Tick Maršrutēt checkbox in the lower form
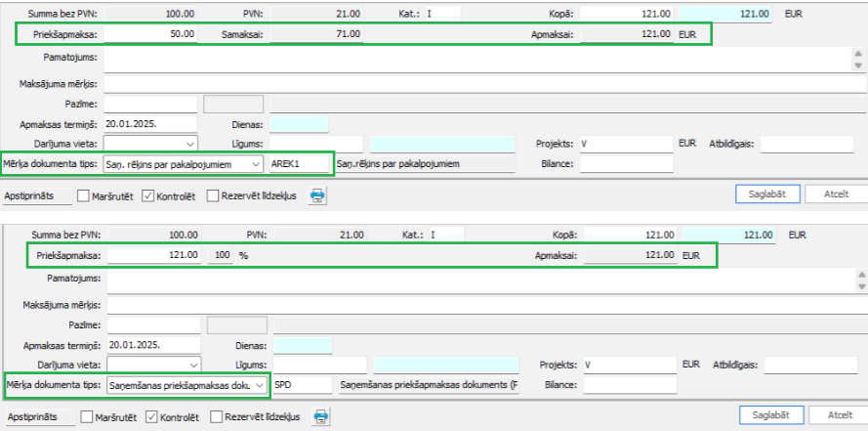The height and width of the screenshot is (431, 868). click(88, 417)
